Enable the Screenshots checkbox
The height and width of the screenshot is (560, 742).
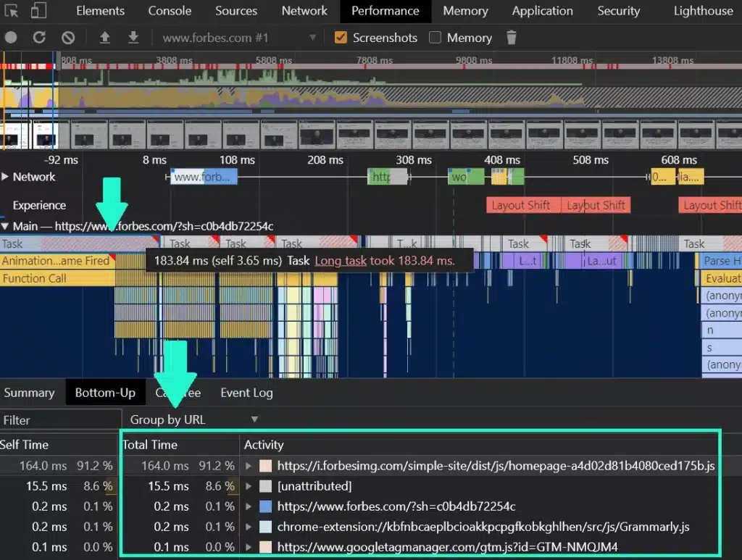click(x=341, y=38)
